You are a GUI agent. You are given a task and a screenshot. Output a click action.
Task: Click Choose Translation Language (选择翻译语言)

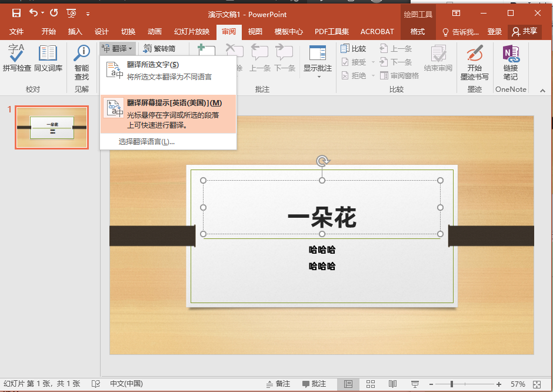point(146,142)
